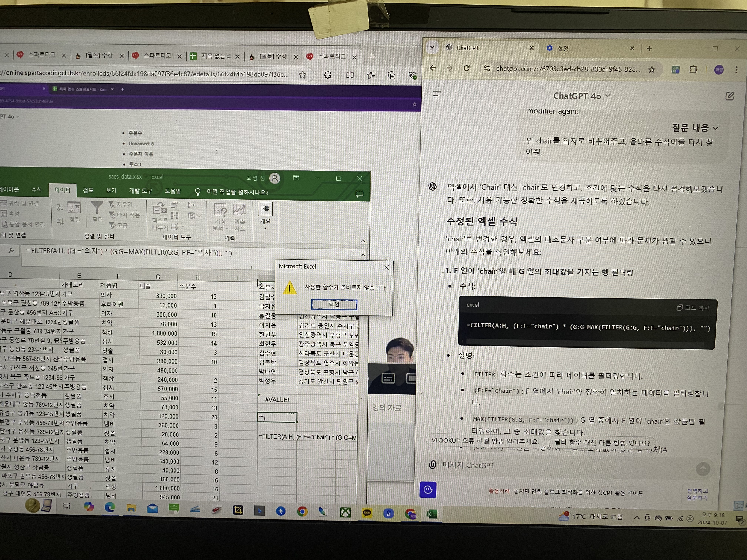Screen dimensions: 747x560
Task: Click the purple extension button below ChatGPT
Action: pyautogui.click(x=428, y=490)
